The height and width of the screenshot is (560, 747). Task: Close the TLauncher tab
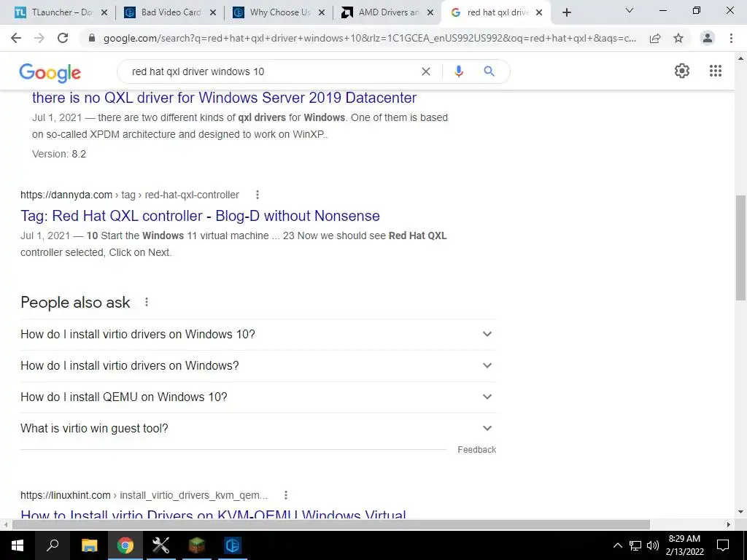(x=104, y=13)
